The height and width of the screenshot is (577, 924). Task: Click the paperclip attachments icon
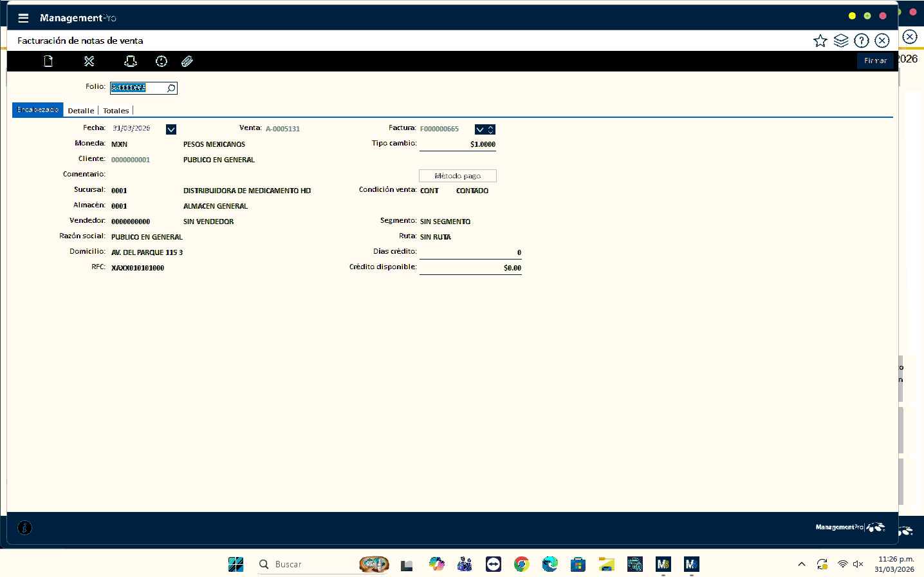point(187,61)
